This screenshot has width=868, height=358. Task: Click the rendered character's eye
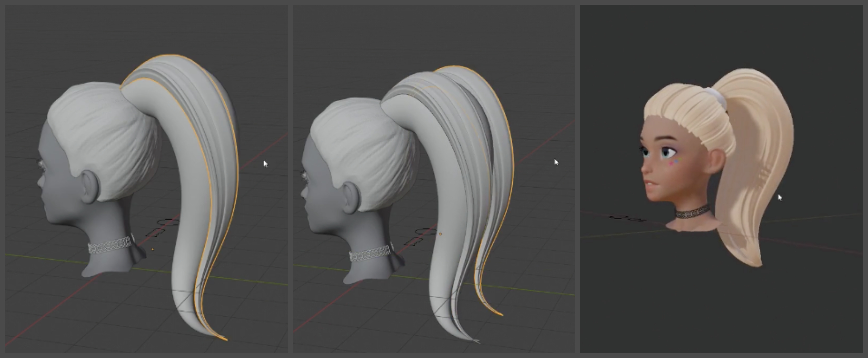668,153
